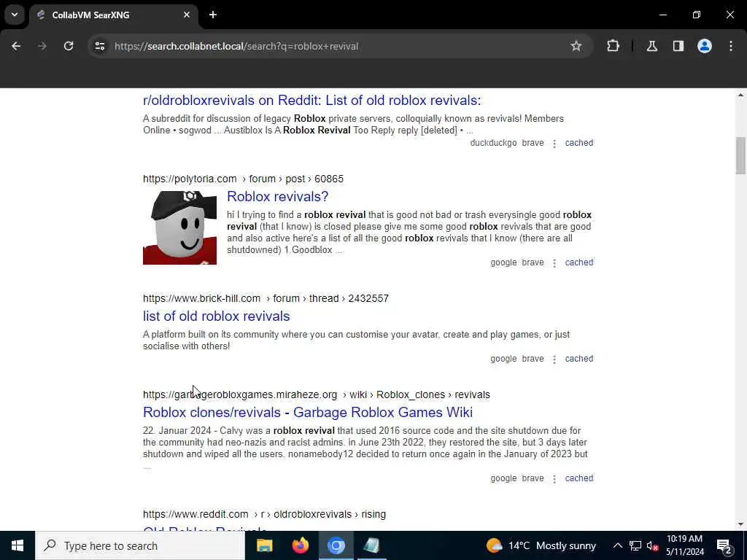
Task: Open cached version of Reddit list result
Action: [x=578, y=143]
